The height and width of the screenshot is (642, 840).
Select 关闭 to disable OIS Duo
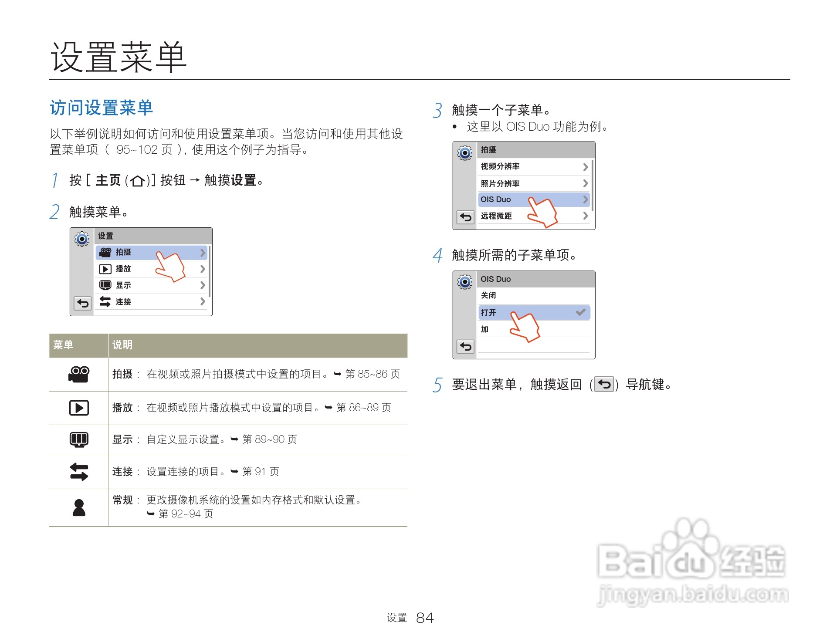488,295
